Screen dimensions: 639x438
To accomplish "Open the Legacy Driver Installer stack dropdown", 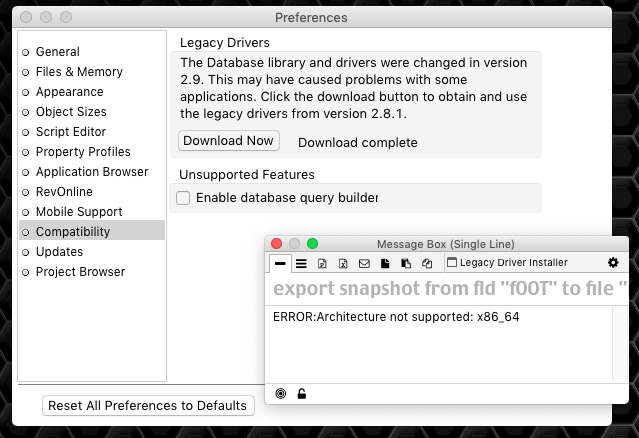I will (x=507, y=262).
